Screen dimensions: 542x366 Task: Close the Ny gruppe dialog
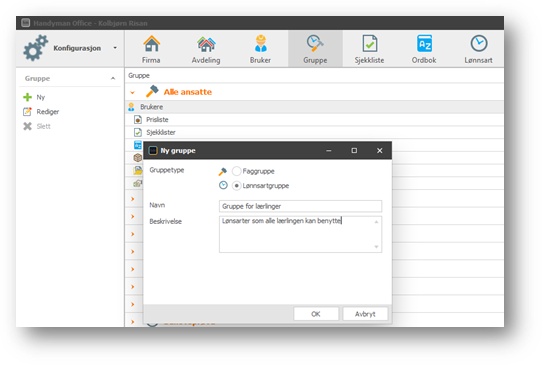[x=380, y=150]
